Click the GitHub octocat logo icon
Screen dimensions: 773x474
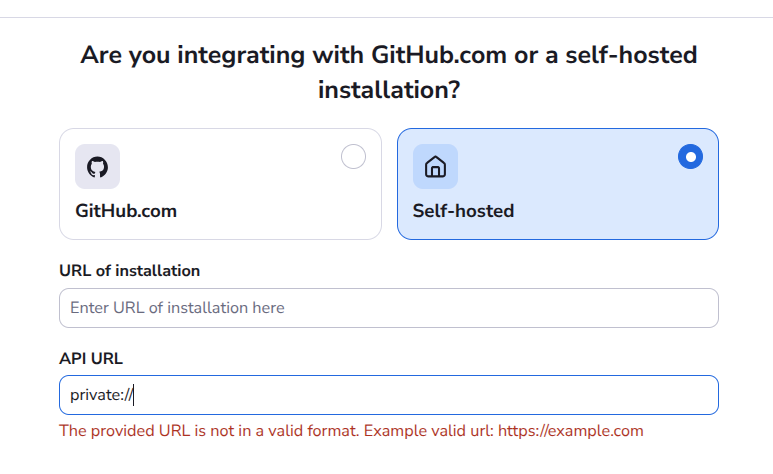pos(98,167)
